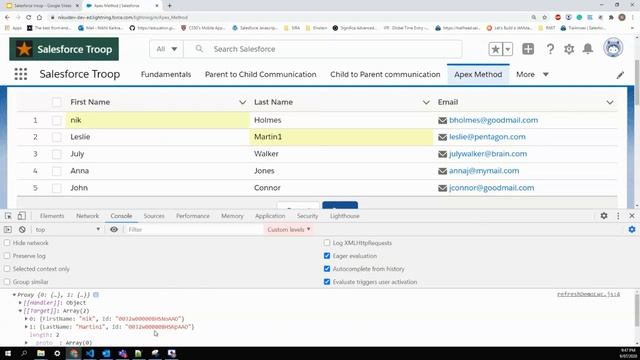Open Child to Parent communication tab
The width and height of the screenshot is (640, 360).
pos(385,75)
